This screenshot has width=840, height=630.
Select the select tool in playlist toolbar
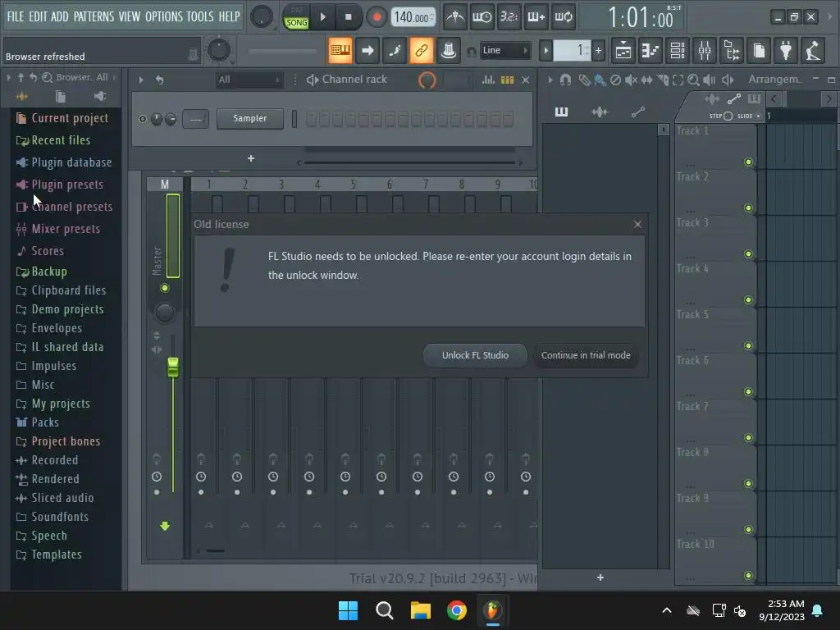click(678, 80)
